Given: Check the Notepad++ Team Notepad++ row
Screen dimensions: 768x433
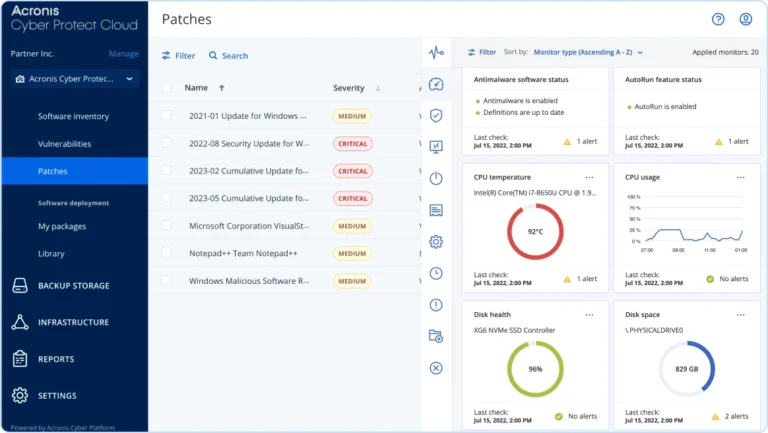Looking at the screenshot, I should point(167,252).
